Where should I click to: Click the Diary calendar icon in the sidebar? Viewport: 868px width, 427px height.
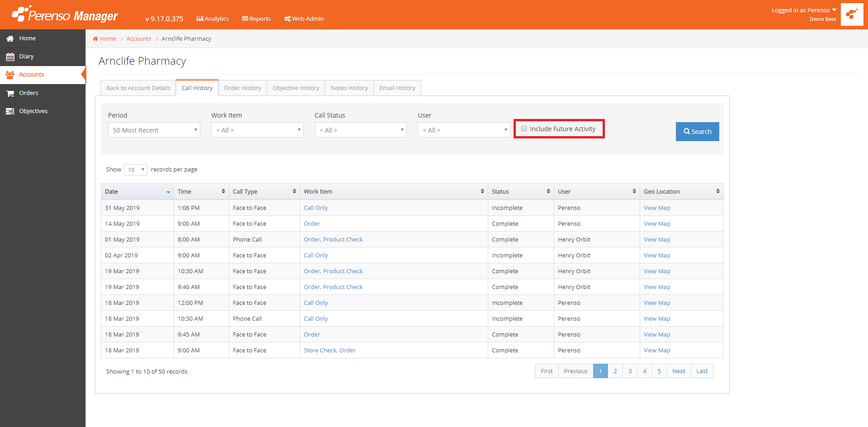pyautogui.click(x=10, y=57)
